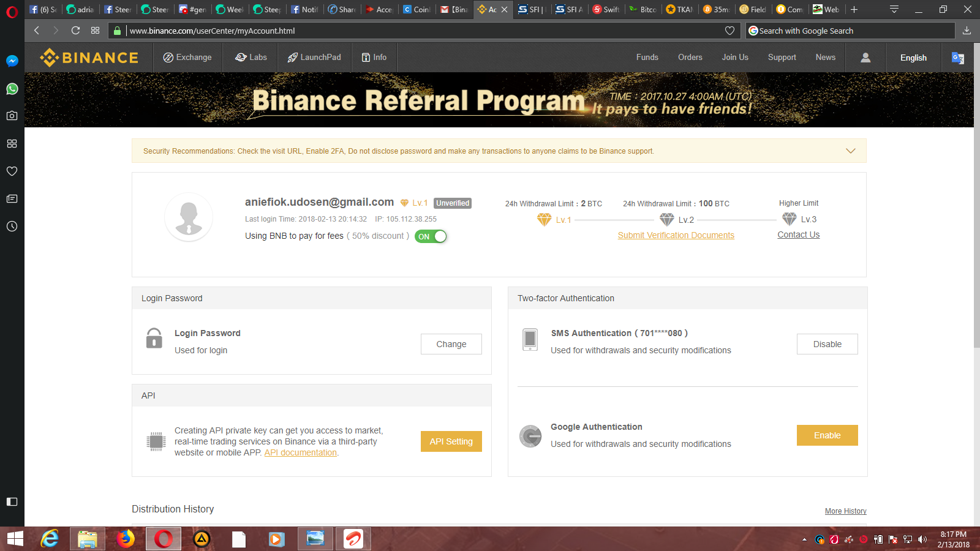Switch to the Gmail browser tab
The height and width of the screenshot is (551, 980).
pyautogui.click(x=454, y=9)
